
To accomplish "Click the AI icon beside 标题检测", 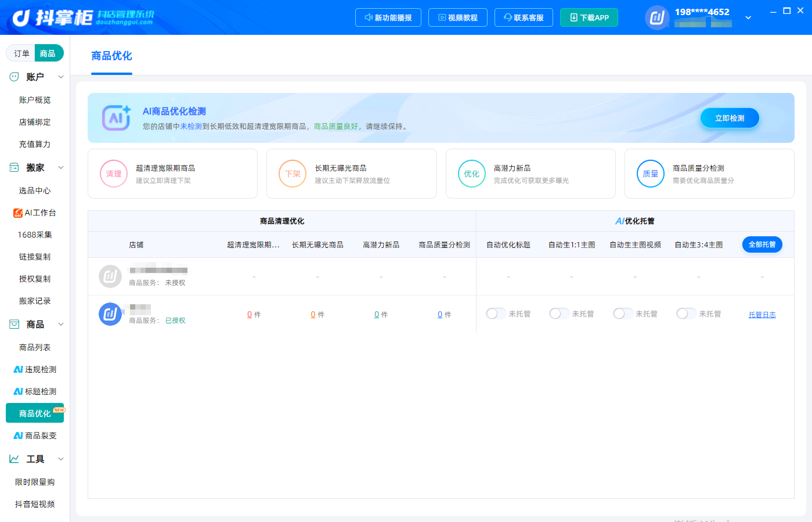I will (x=18, y=391).
